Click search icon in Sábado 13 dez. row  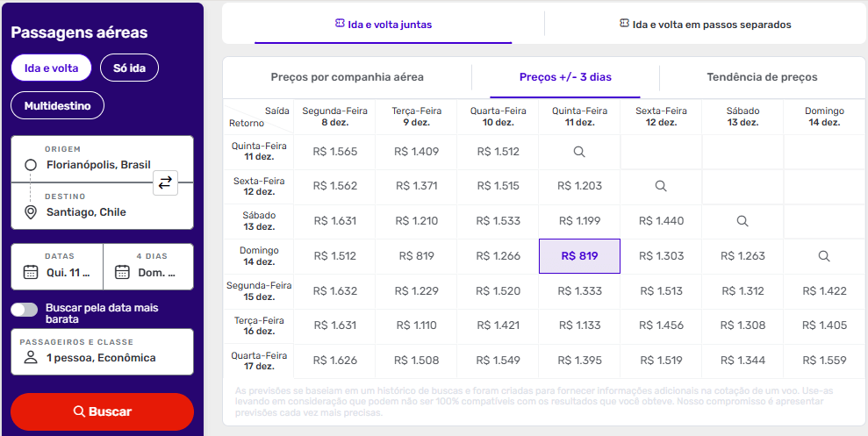point(742,221)
